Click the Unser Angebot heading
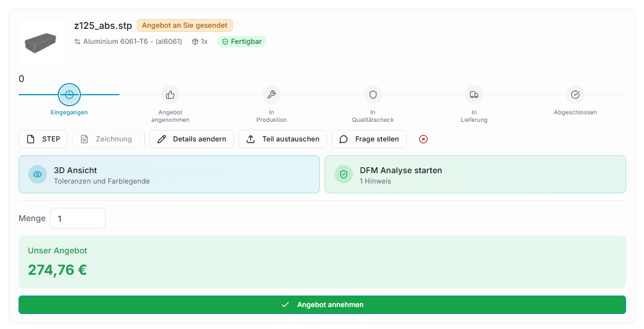The image size is (644, 329). click(58, 251)
